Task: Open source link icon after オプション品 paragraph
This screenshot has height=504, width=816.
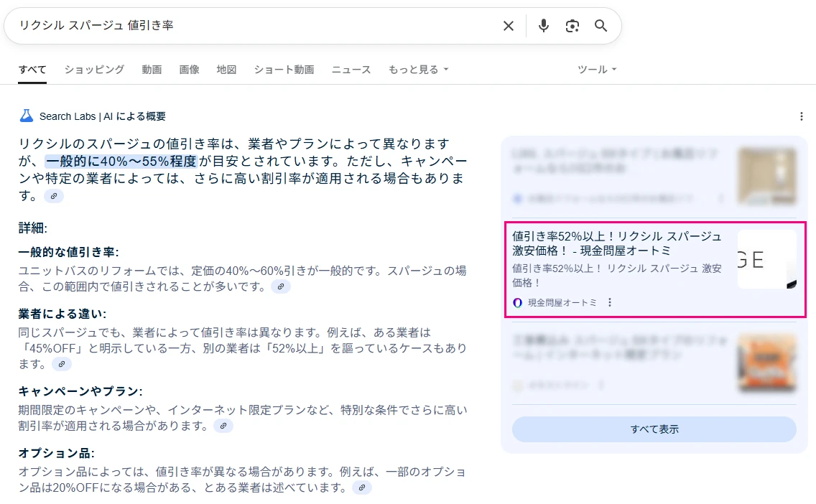Action: (x=362, y=488)
